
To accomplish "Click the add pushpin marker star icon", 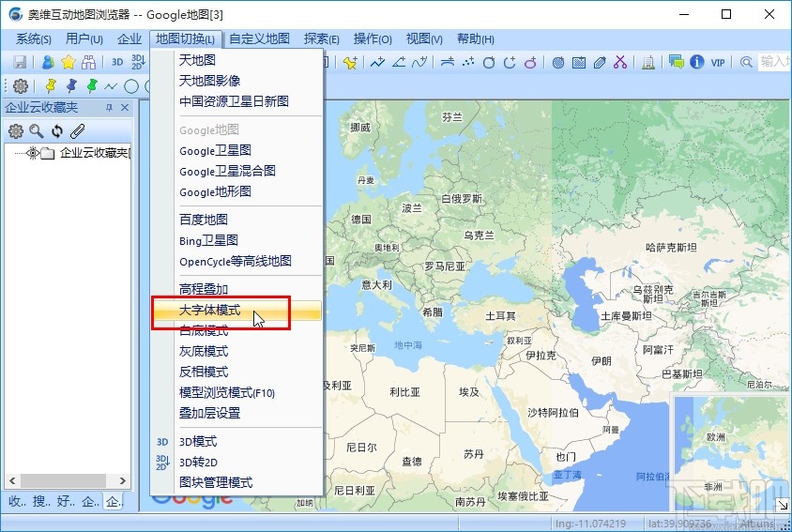I will point(349,62).
